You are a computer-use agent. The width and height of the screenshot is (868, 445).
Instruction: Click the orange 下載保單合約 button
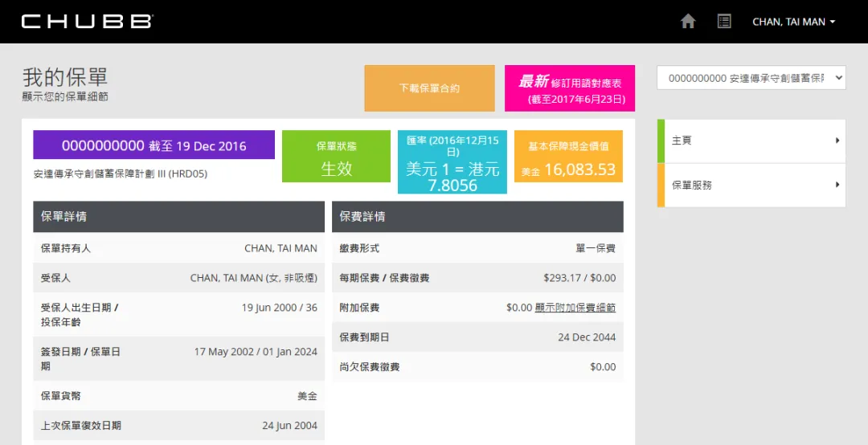tap(429, 88)
